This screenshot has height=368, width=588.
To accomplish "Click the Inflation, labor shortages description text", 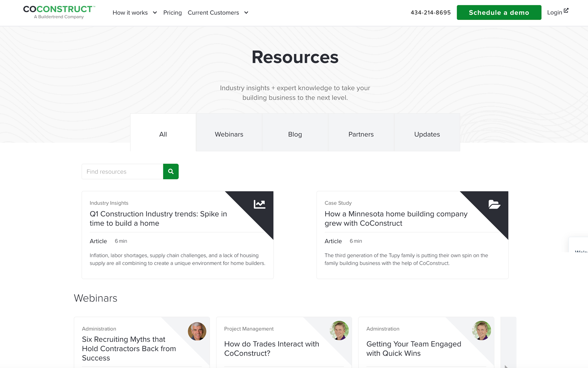I will point(178,259).
